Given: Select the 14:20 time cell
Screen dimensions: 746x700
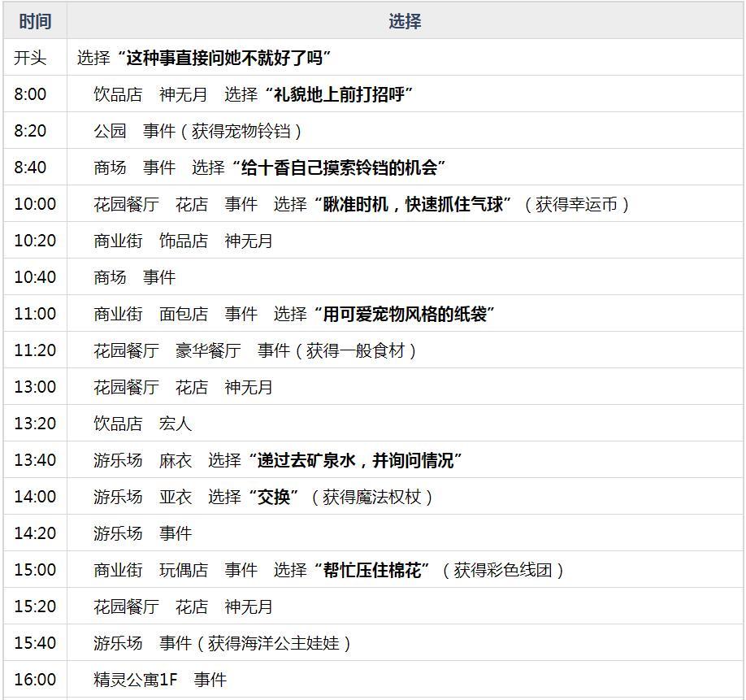Looking at the screenshot, I should (x=35, y=533).
